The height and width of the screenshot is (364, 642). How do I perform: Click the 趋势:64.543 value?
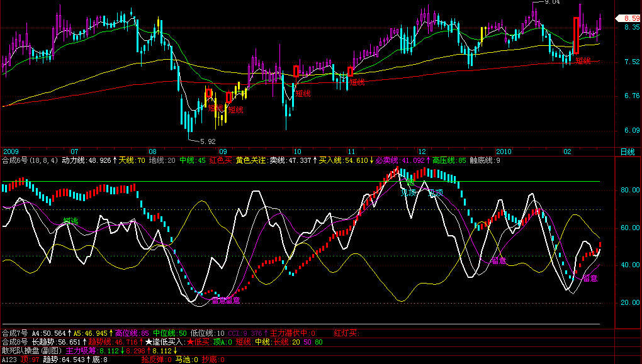(64, 360)
